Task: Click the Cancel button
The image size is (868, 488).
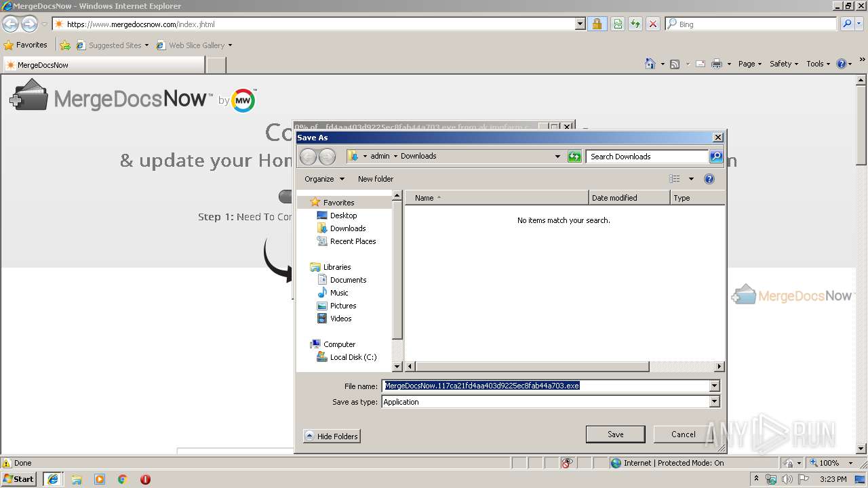Action: pos(683,434)
